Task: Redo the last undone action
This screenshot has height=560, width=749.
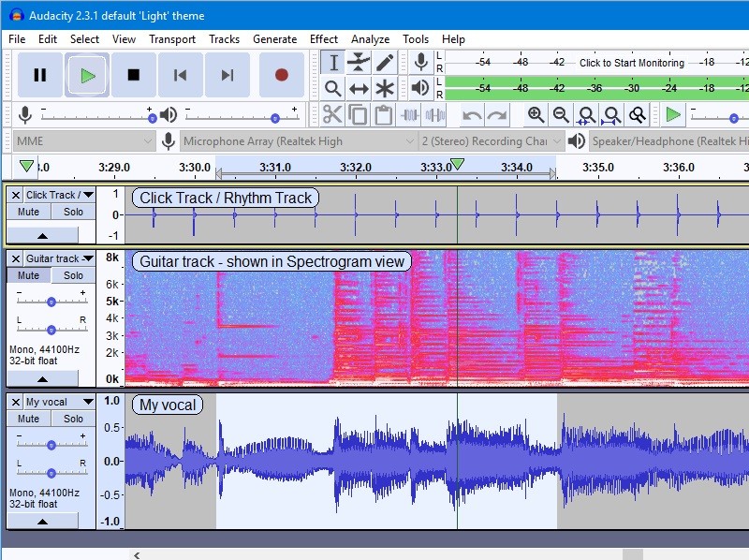Action: click(497, 115)
